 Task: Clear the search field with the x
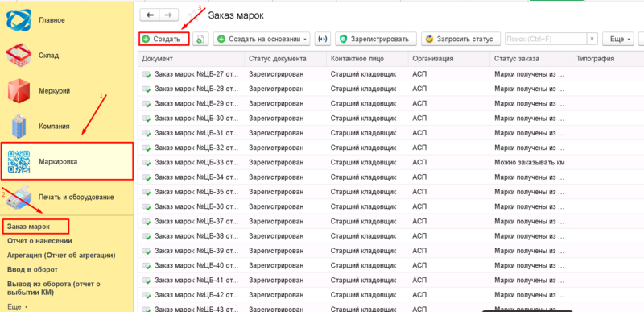592,39
